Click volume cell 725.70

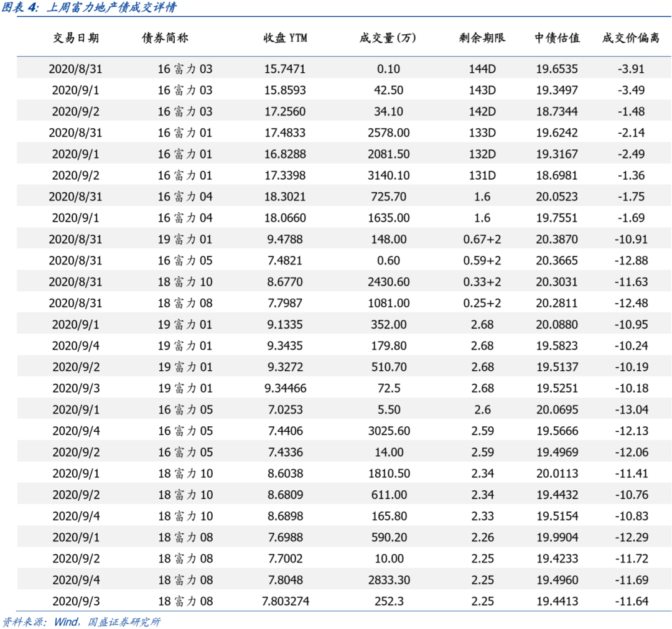[389, 197]
